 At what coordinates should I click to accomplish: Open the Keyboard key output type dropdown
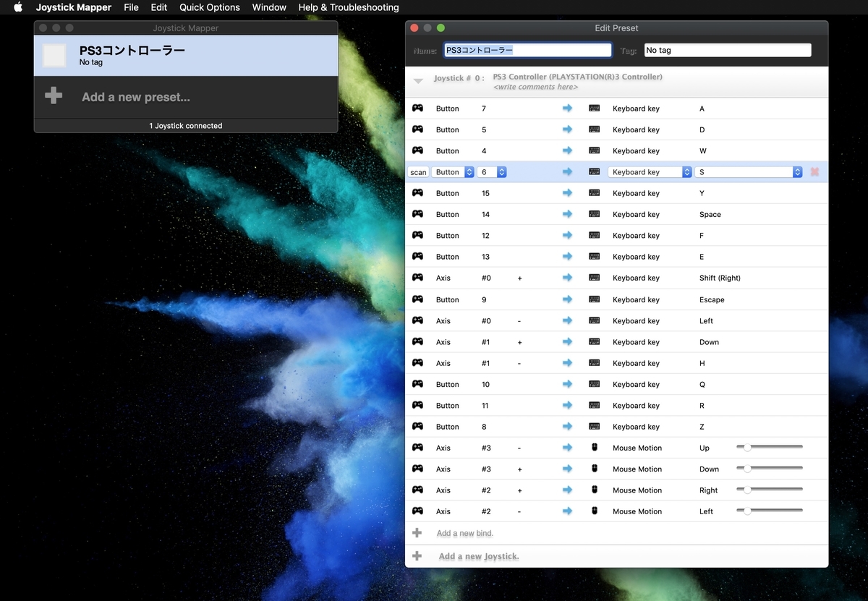650,172
